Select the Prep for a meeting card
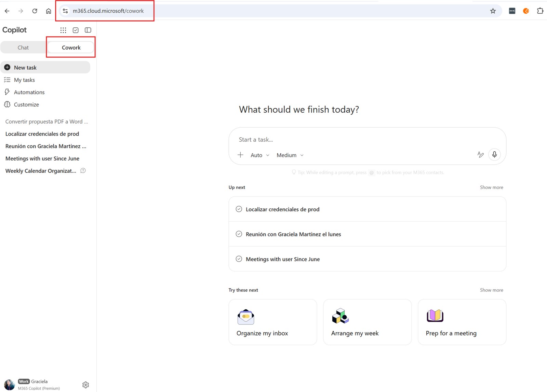Screen dimensions: 547x392 [462, 322]
